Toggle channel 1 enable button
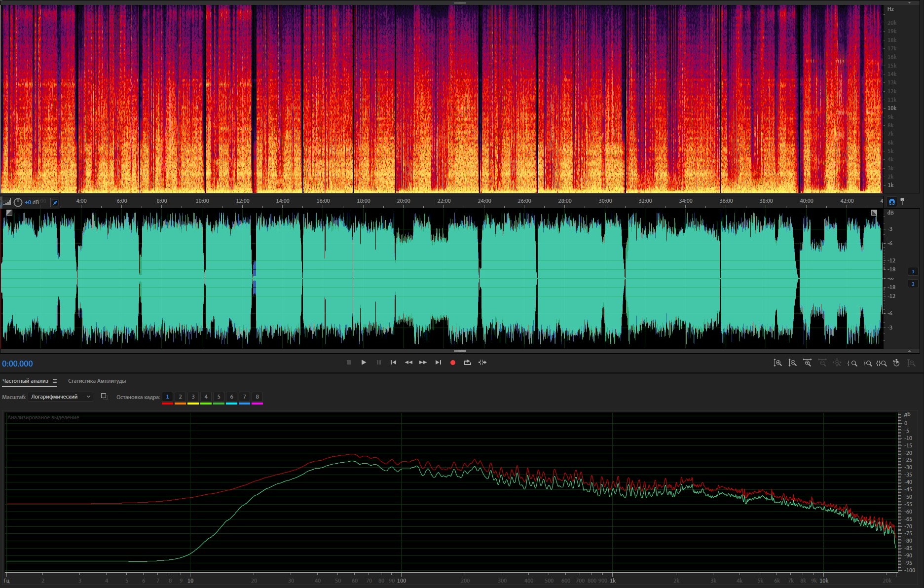Image resolution: width=924 pixels, height=588 pixels. (x=913, y=271)
